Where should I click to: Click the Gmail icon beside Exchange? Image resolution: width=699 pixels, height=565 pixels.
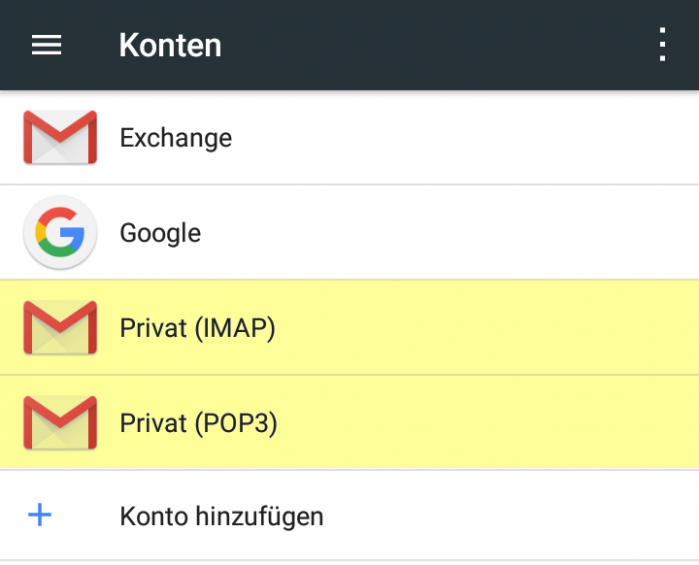pyautogui.click(x=60, y=137)
